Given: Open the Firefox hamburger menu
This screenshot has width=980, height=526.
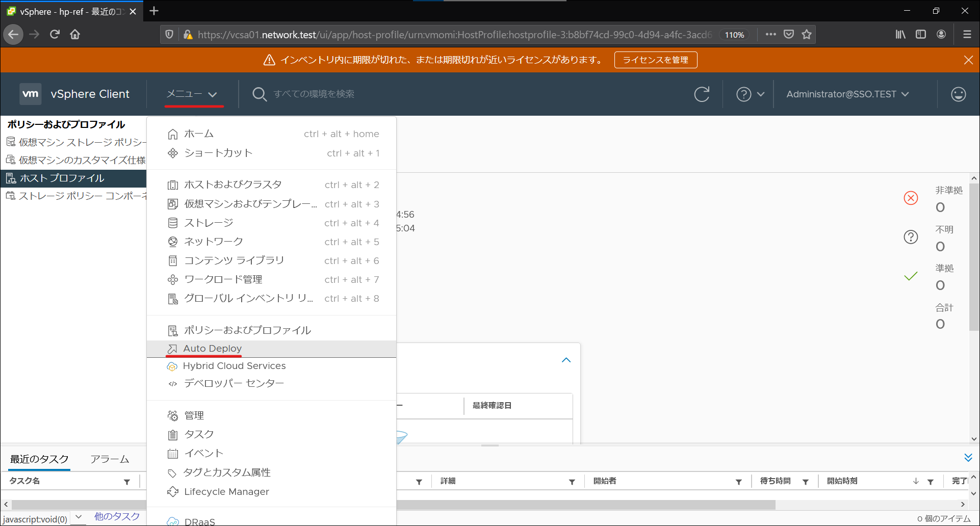Looking at the screenshot, I should click(967, 34).
